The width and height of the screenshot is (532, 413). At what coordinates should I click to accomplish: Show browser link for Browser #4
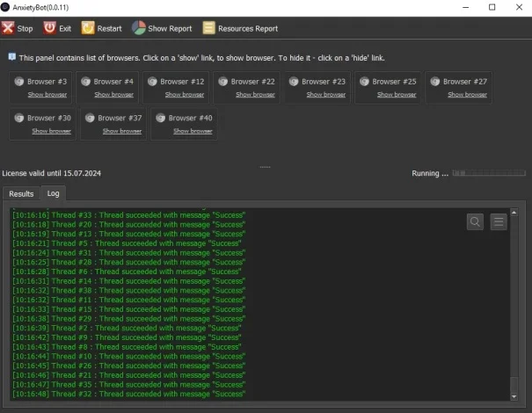pyautogui.click(x=114, y=95)
